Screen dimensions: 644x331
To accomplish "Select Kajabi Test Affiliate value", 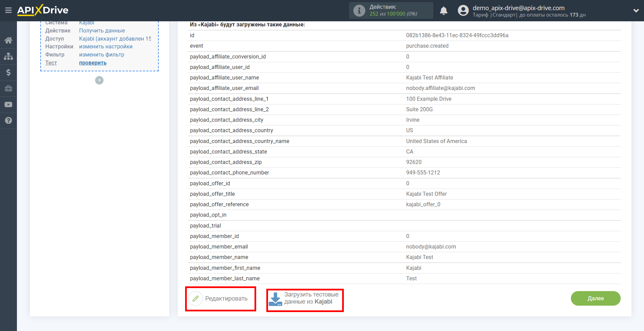I will pyautogui.click(x=429, y=77).
